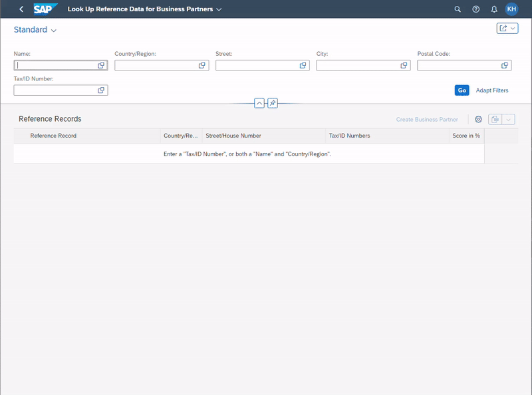This screenshot has width=532, height=395.
Task: Click the share icon button
Action: coord(503,29)
